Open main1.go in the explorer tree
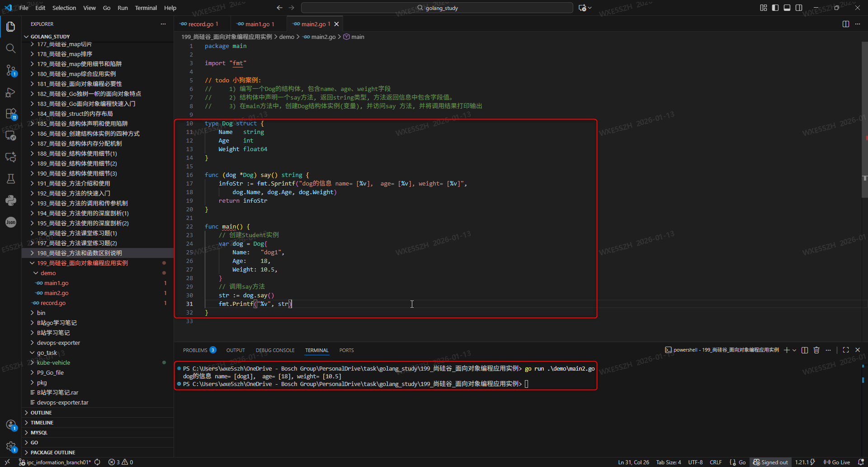Image resolution: width=868 pixels, height=467 pixels. point(98,283)
